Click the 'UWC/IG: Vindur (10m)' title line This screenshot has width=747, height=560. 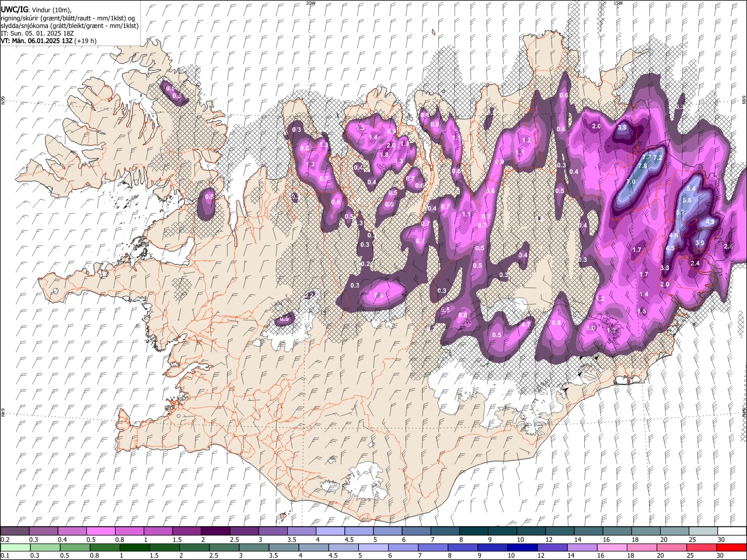click(36, 10)
